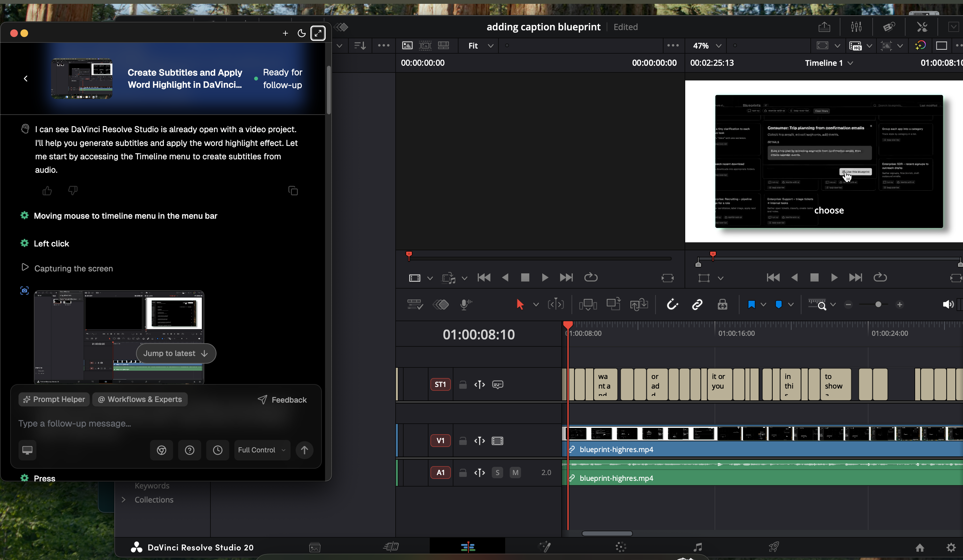Open the Deliver rocket page
963x560 pixels.
(773, 548)
